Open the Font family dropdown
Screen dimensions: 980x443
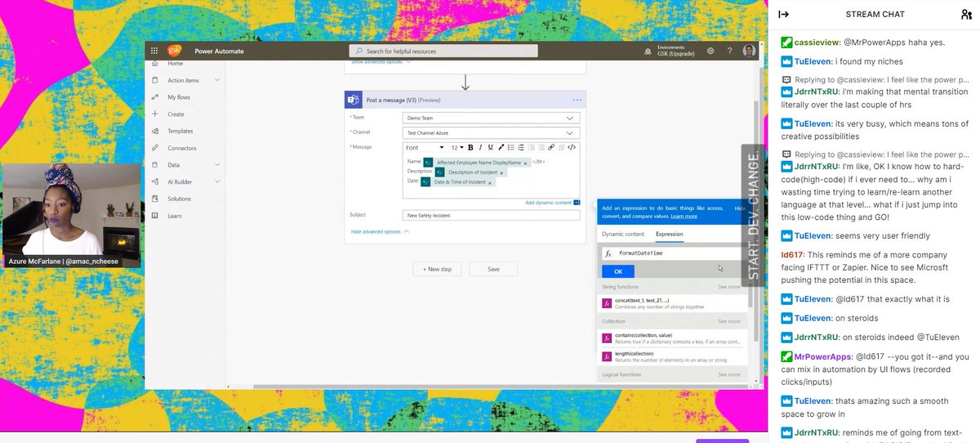[x=425, y=148]
